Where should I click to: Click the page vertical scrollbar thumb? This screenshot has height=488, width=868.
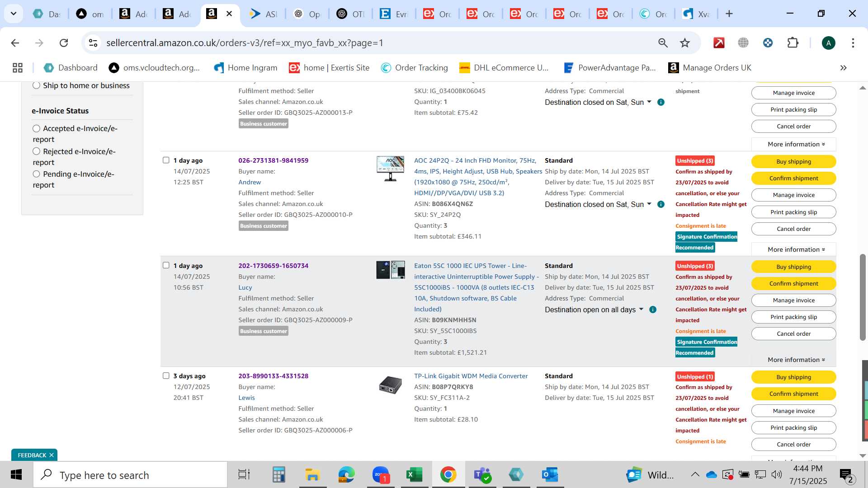tap(863, 297)
